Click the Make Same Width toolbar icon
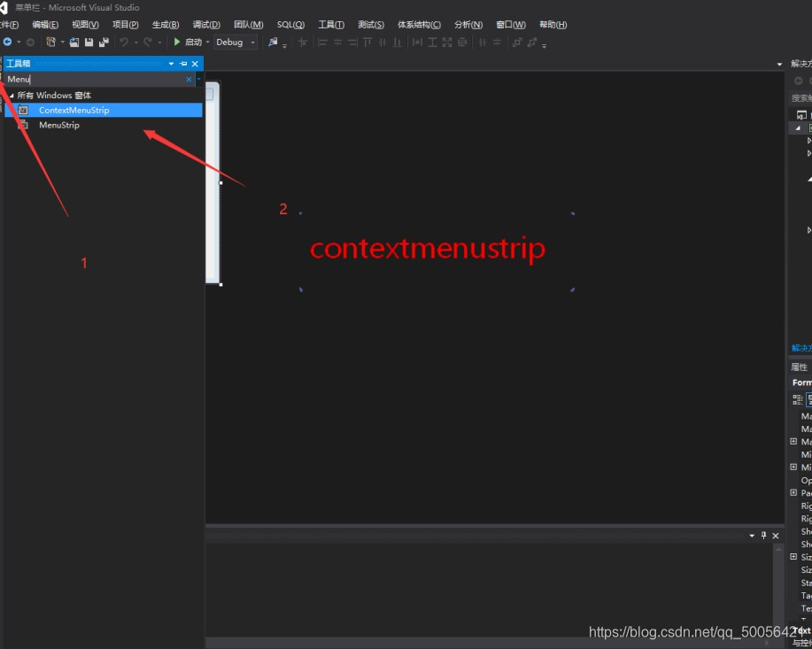Viewport: 812px width, 649px height. tap(417, 42)
